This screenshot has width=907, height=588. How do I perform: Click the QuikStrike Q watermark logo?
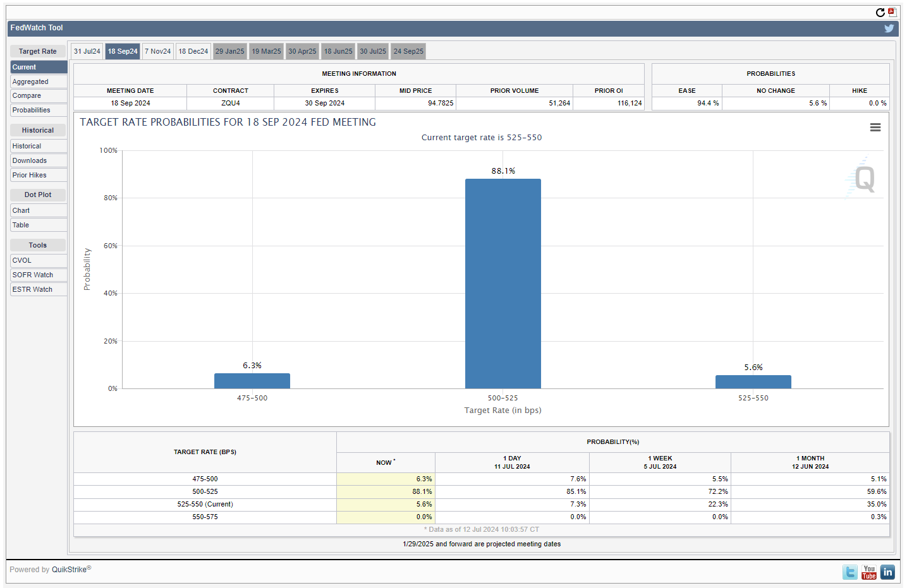point(863,179)
